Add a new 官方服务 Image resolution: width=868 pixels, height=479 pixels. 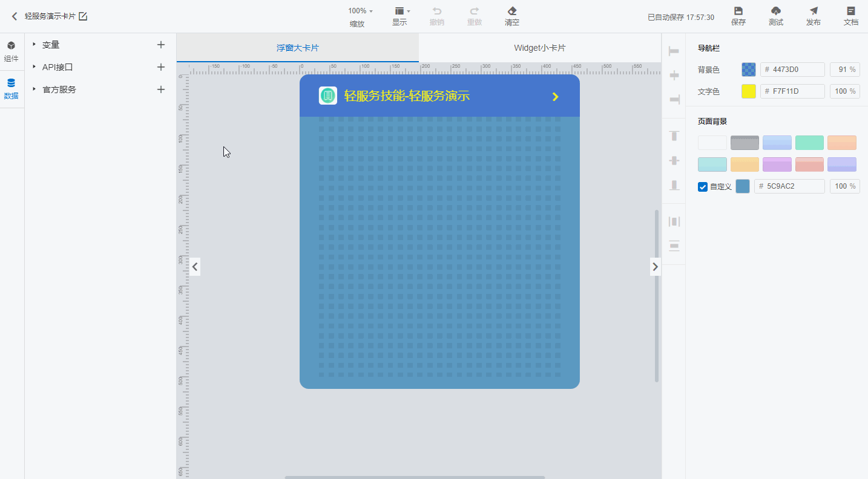[161, 90]
